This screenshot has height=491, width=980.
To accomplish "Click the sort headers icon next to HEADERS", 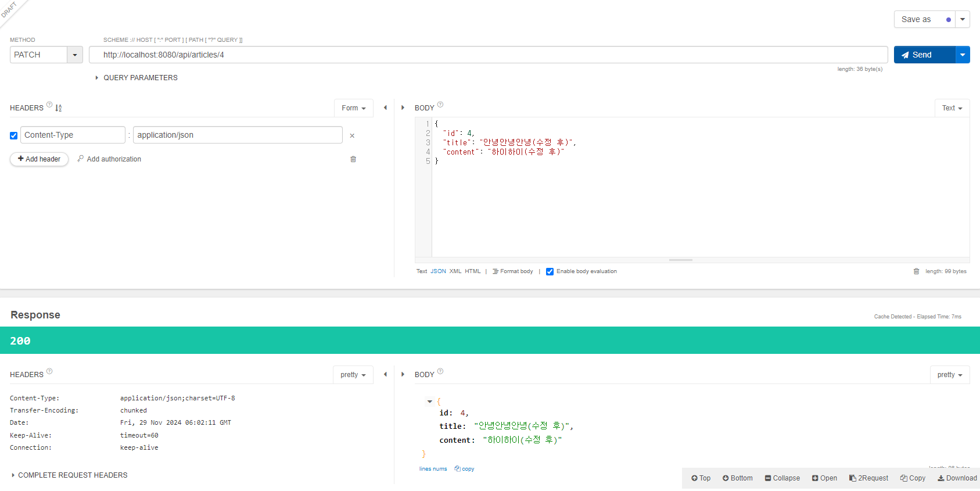I will coord(59,108).
